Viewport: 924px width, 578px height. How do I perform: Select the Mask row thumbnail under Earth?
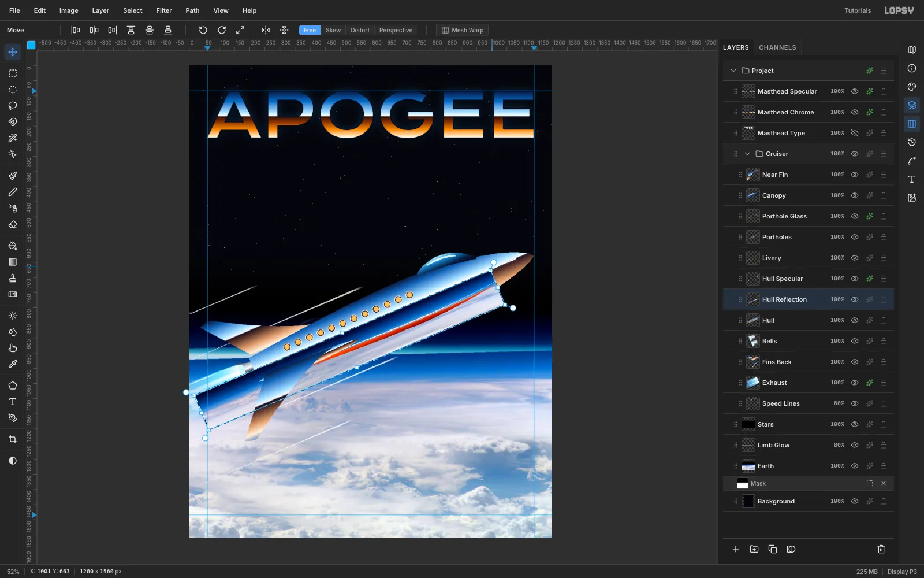[743, 483]
